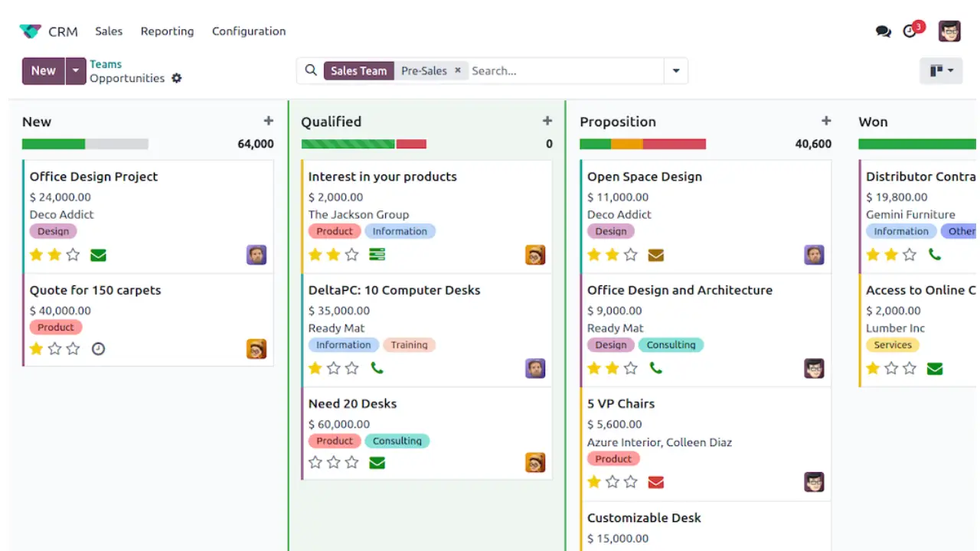The height and width of the screenshot is (551, 980).
Task: Click the phone activity icon on DeltaPC desks
Action: pyautogui.click(x=377, y=368)
